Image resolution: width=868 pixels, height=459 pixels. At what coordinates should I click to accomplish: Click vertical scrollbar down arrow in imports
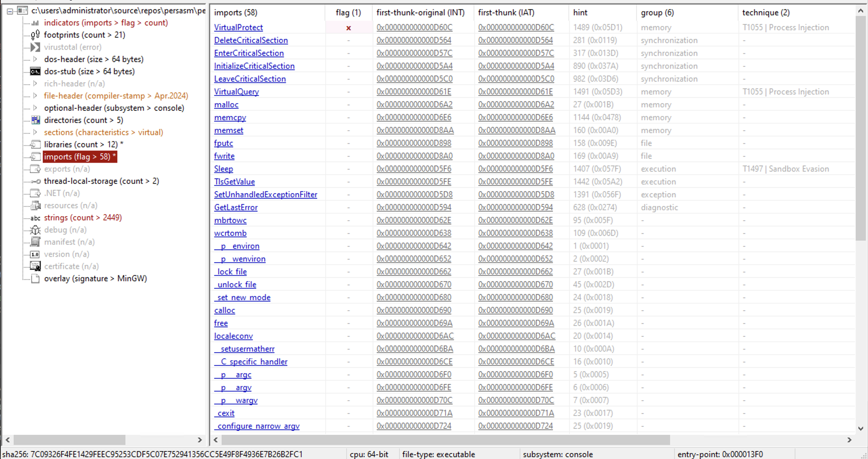pos(861,429)
